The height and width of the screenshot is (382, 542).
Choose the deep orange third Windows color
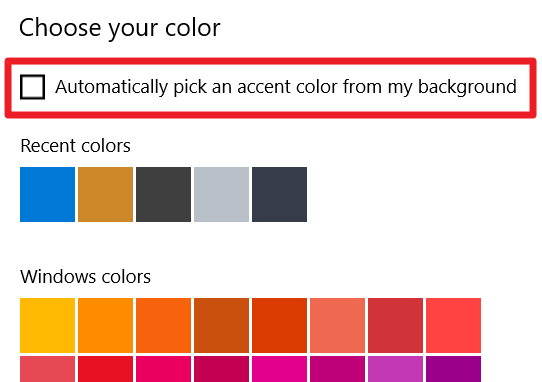point(163,325)
